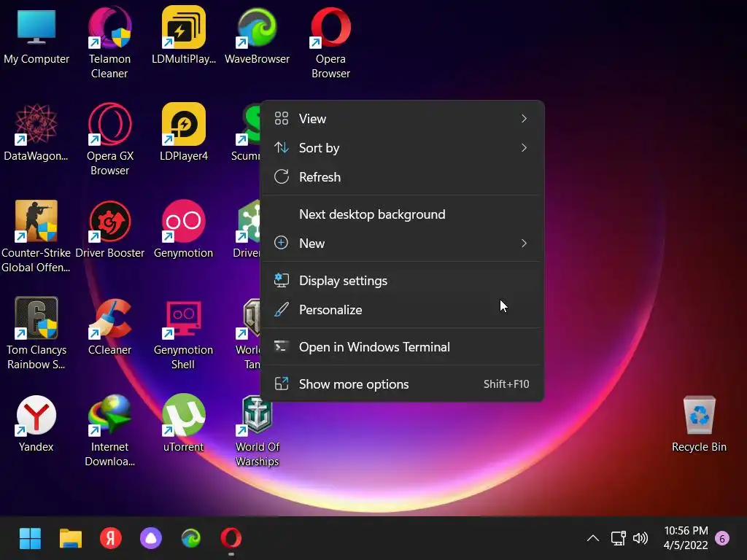This screenshot has width=747, height=560.
Task: Open File Explorer from taskbar
Action: click(x=71, y=539)
